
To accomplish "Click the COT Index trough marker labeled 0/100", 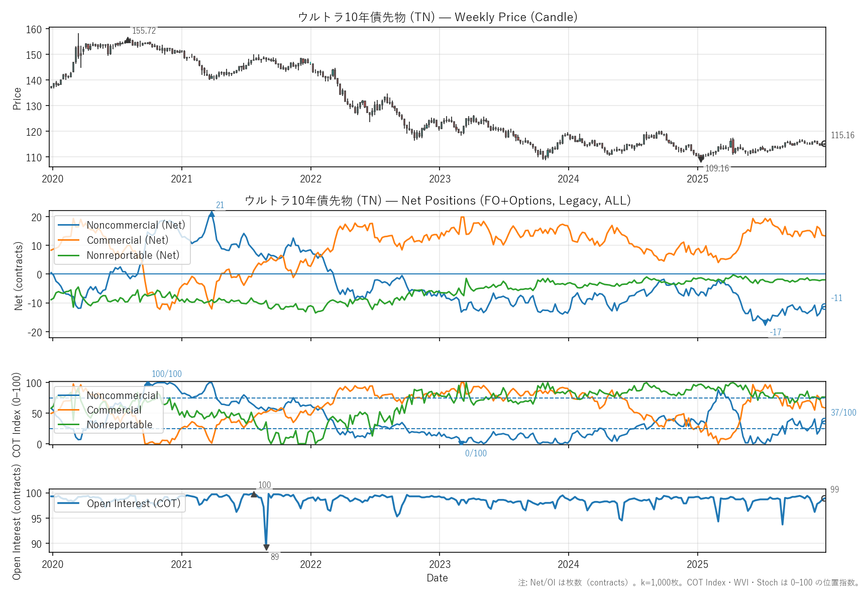I will [461, 443].
